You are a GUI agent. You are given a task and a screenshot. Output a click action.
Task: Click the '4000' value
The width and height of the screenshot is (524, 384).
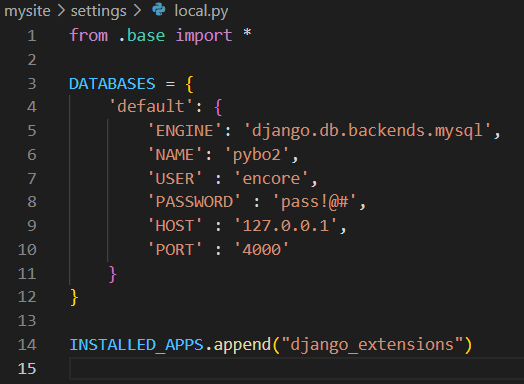(262, 250)
